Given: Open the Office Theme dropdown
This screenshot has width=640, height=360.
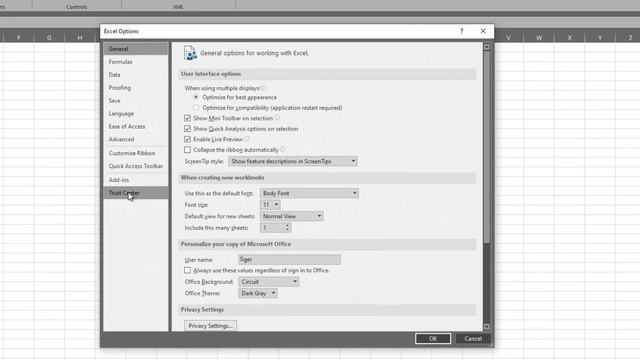Looking at the screenshot, I should coord(258,293).
